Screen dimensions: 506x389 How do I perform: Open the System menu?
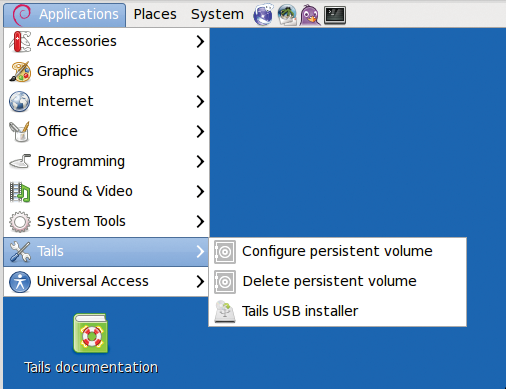click(217, 14)
